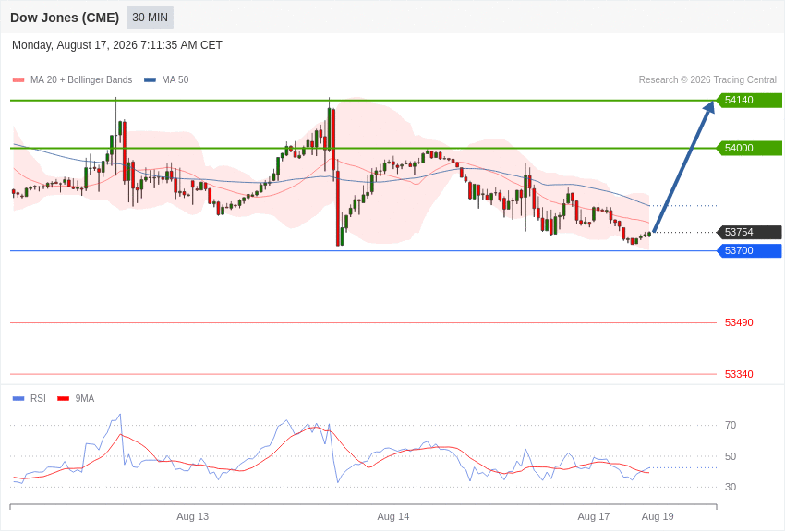This screenshot has height=532, width=785.
Task: Click the 53340 support level label
Action: coord(739,374)
